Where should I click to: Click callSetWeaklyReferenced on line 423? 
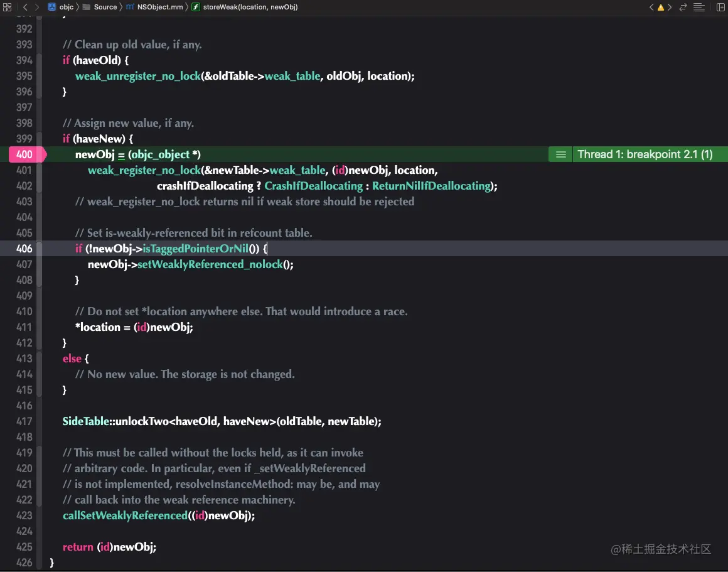pyautogui.click(x=125, y=515)
